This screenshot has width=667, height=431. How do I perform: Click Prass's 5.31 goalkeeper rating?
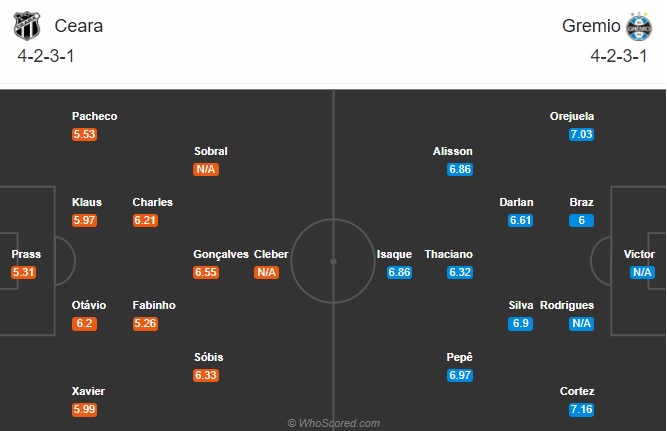pos(24,272)
